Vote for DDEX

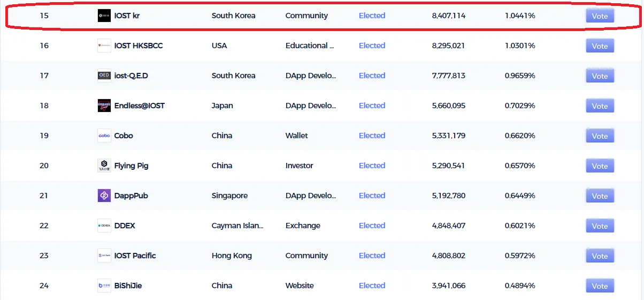(600, 226)
